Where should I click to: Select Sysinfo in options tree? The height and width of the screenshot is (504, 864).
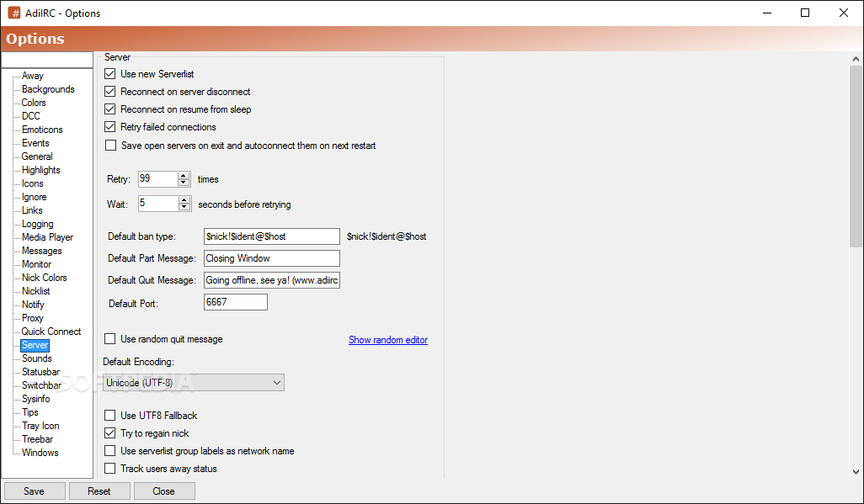coord(36,399)
